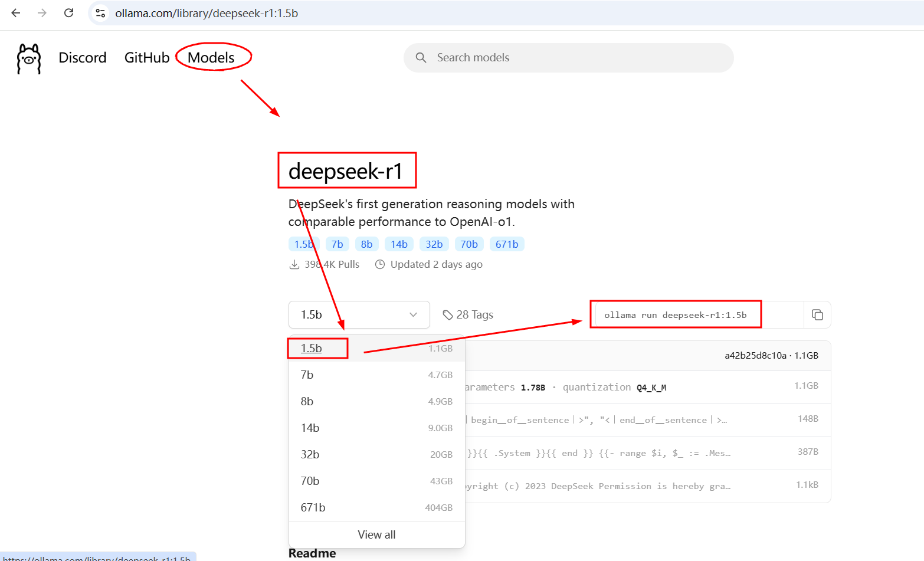924x561 pixels.
Task: Open the 2023 DeepSeek license row
Action: tap(648, 486)
